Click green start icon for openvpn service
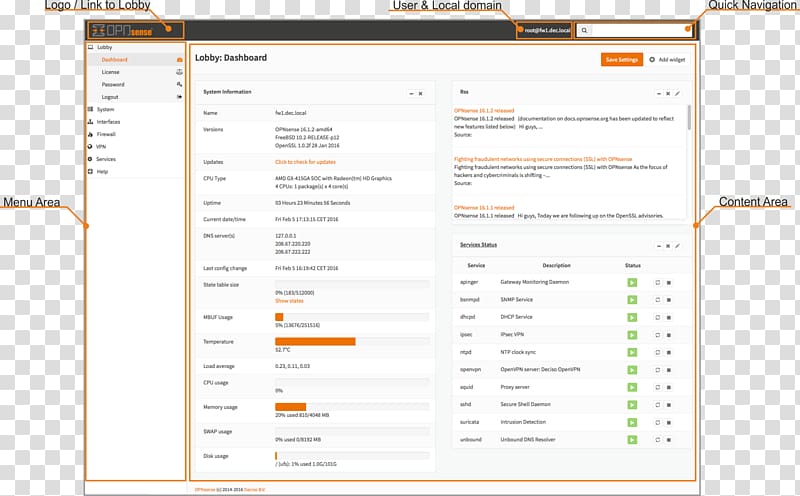The height and width of the screenshot is (496, 800). pos(632,370)
